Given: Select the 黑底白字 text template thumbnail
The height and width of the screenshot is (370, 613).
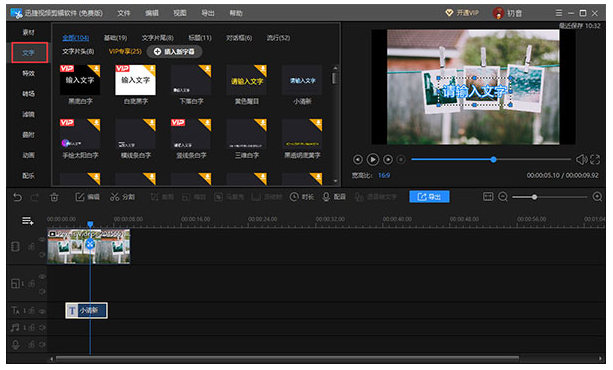Looking at the screenshot, I should (x=80, y=80).
